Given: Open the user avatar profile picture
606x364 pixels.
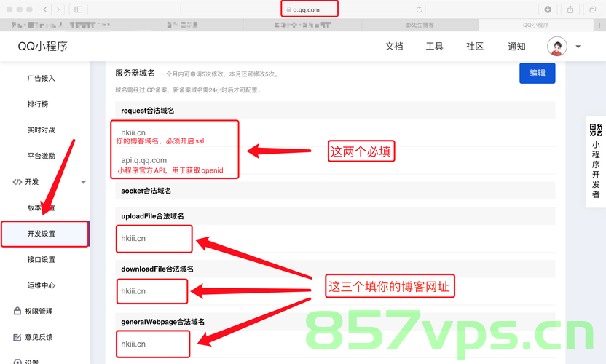Looking at the screenshot, I should (x=557, y=47).
